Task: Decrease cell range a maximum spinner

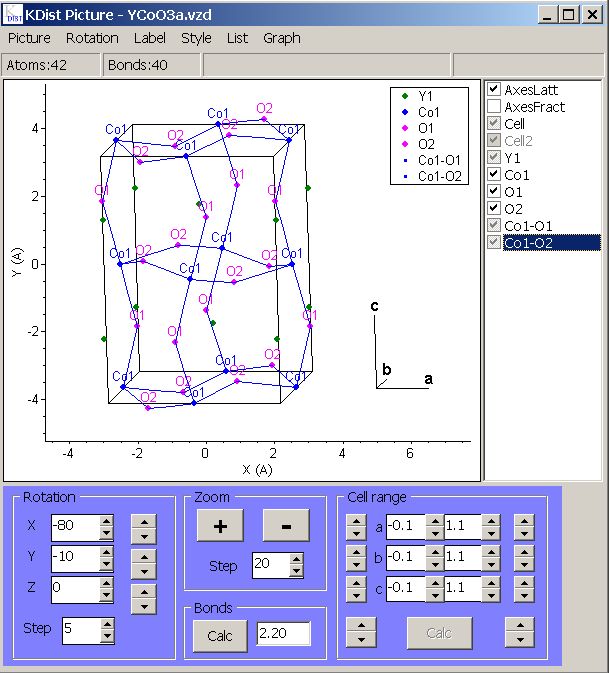Action: tap(491, 534)
